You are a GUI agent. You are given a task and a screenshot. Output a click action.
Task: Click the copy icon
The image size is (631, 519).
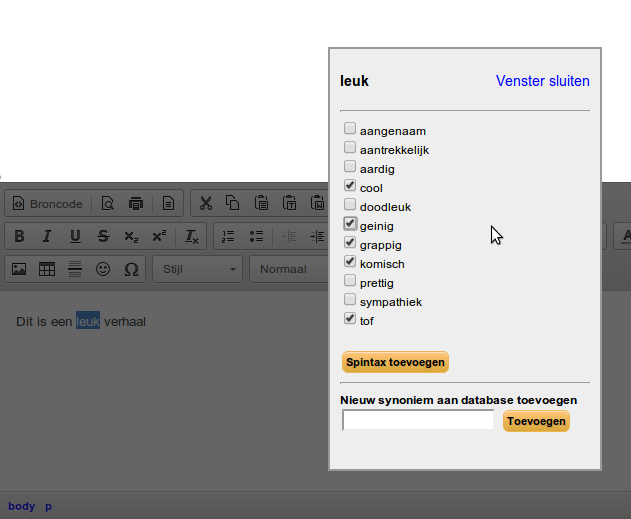coord(233,204)
